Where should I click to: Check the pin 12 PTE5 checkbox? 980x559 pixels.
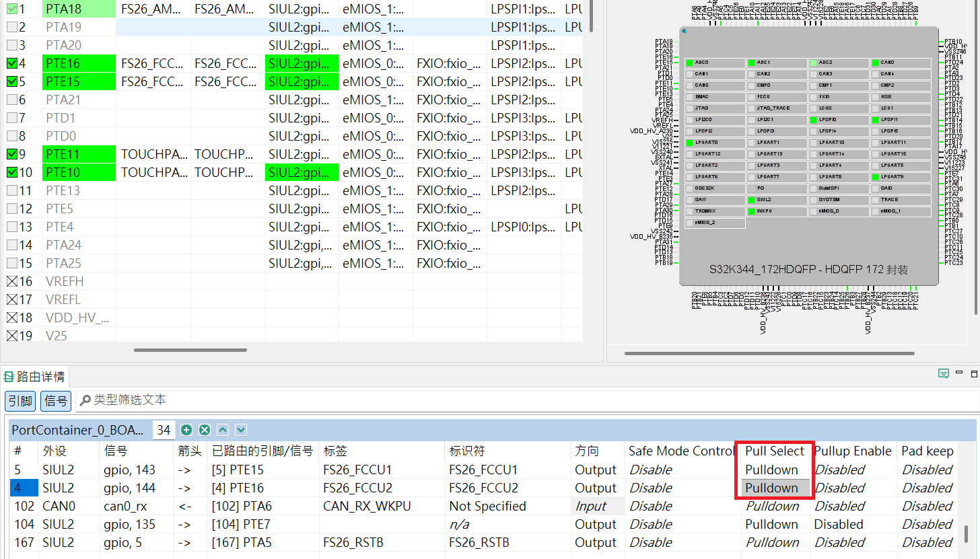tap(11, 209)
